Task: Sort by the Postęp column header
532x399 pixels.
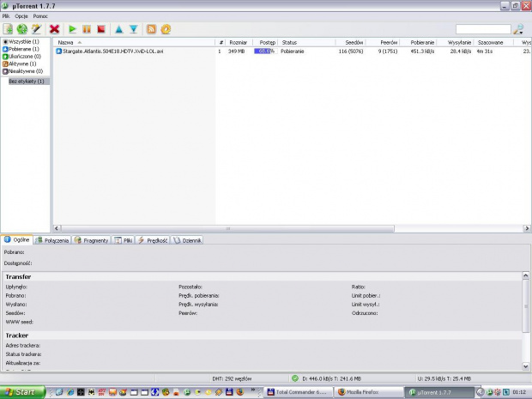Action: pyautogui.click(x=265, y=42)
